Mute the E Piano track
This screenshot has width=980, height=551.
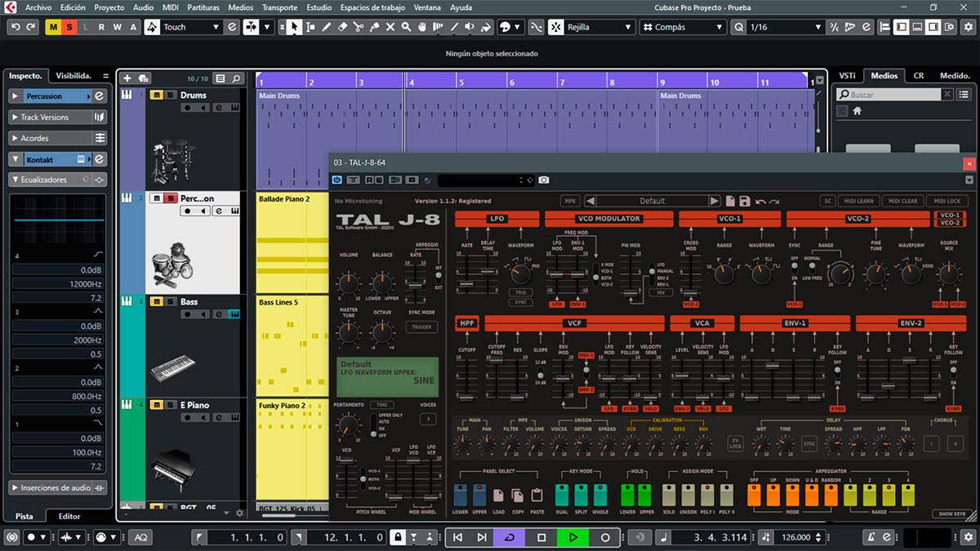point(156,405)
